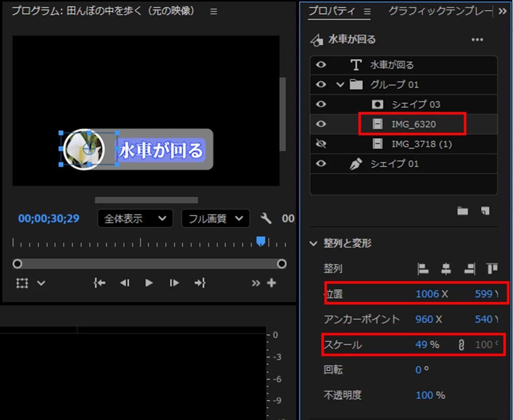Click the position Y value 599
The height and width of the screenshot is (420, 513).
[484, 294]
